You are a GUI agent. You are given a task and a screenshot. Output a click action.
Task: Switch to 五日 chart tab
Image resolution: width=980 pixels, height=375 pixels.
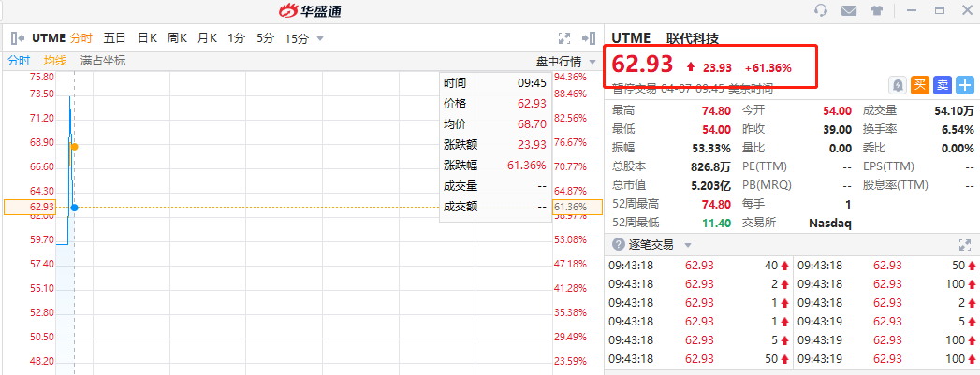point(114,38)
